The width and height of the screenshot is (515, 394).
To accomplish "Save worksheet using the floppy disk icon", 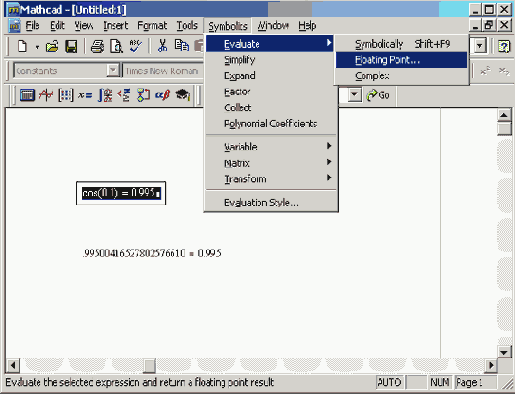I will (71, 46).
